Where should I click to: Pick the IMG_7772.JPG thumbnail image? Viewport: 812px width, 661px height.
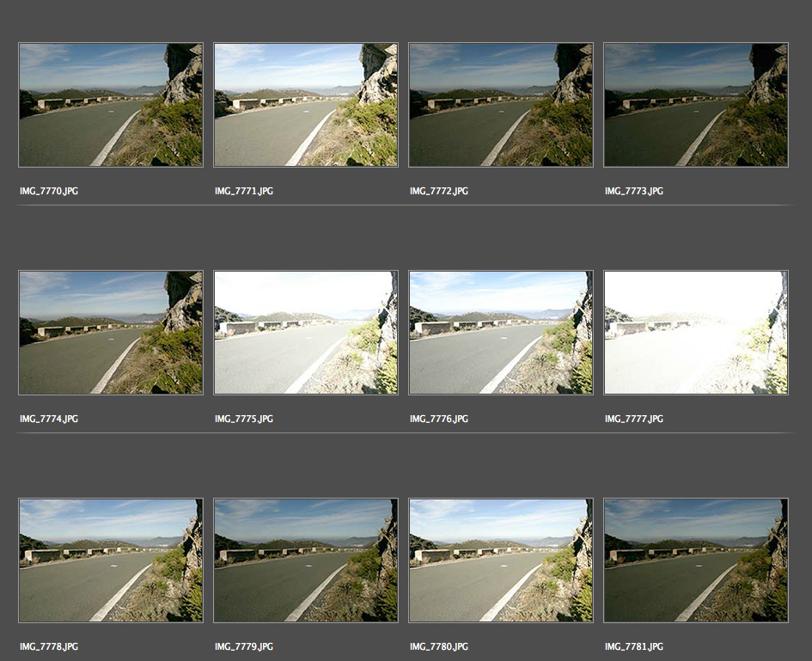501,105
